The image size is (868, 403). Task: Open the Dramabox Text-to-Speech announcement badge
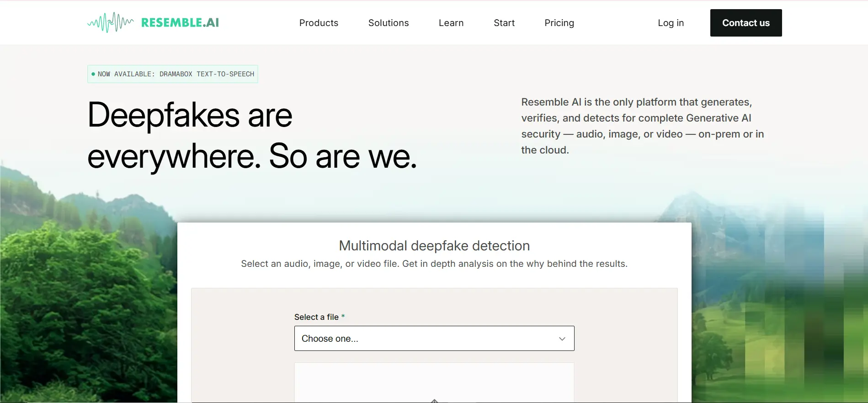point(173,74)
